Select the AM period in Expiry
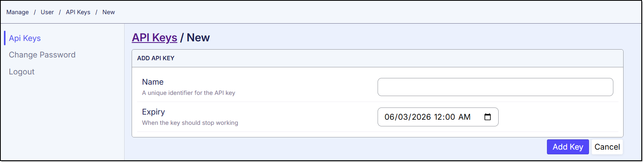The width and height of the screenshot is (644, 163). (x=464, y=117)
